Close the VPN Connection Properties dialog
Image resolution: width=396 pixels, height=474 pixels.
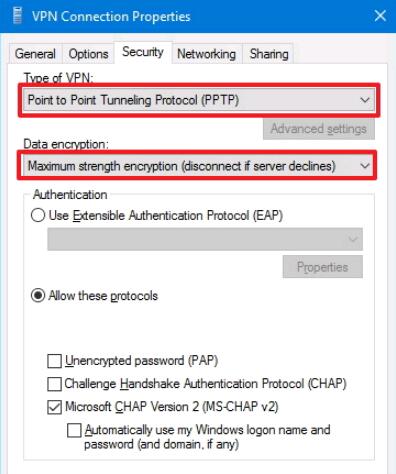click(380, 16)
